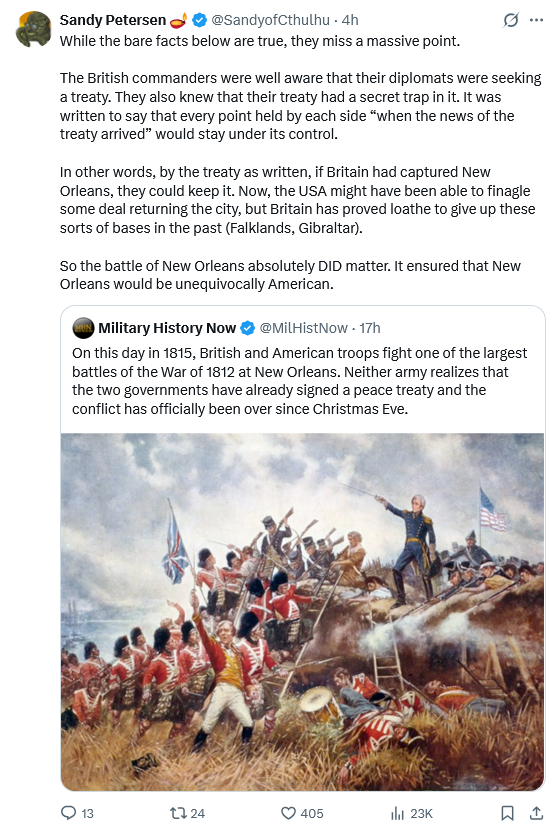
Task: Click the @MilHistNow handle
Action: pyautogui.click(x=303, y=328)
